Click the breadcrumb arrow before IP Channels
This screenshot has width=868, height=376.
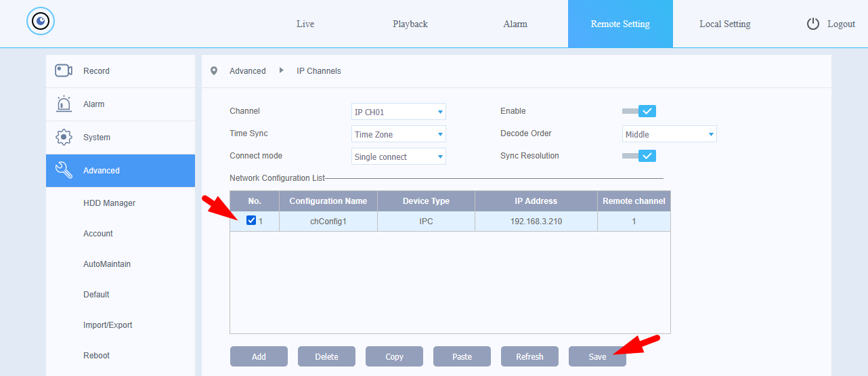point(281,70)
